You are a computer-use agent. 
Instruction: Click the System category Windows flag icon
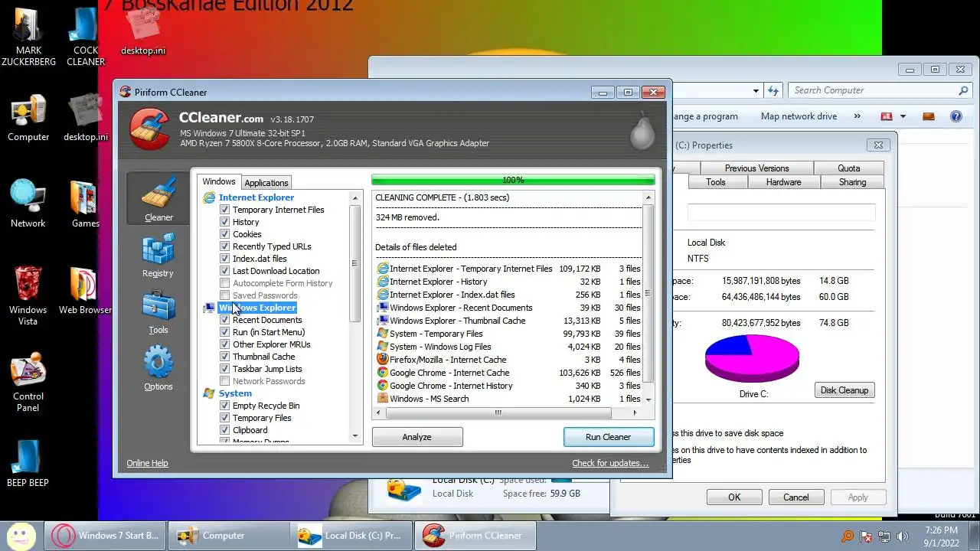[x=209, y=393]
